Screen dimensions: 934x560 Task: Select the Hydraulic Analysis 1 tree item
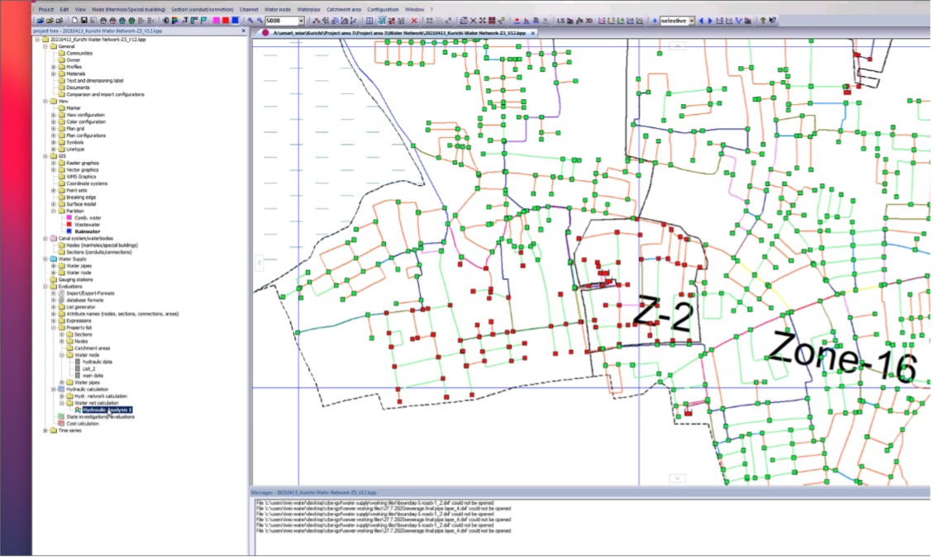[x=107, y=410]
